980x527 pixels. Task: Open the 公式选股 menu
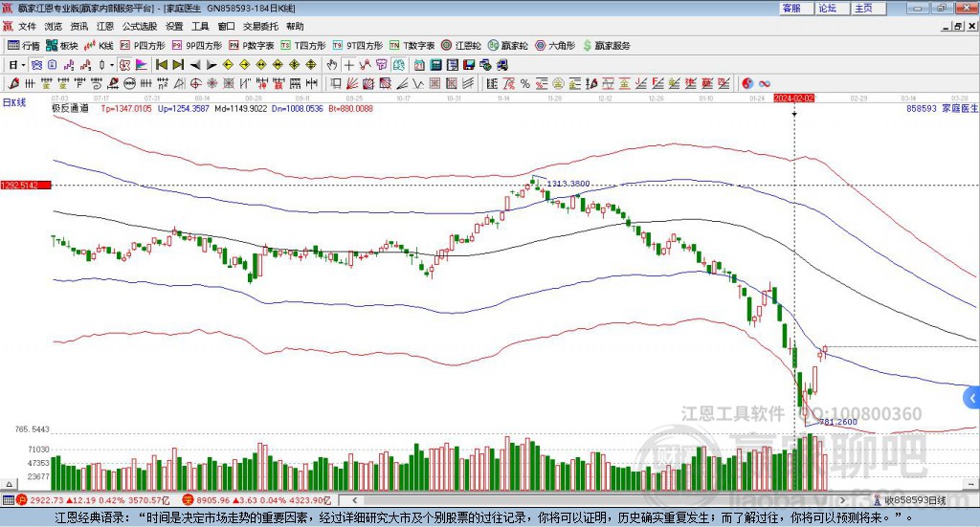point(139,27)
